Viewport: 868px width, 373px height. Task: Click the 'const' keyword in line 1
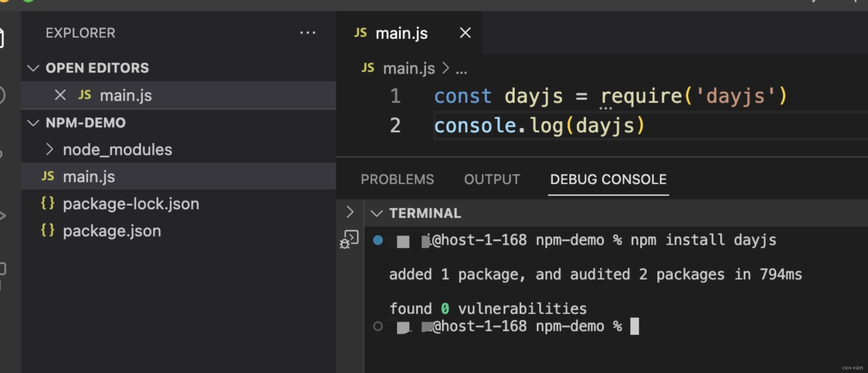click(463, 96)
